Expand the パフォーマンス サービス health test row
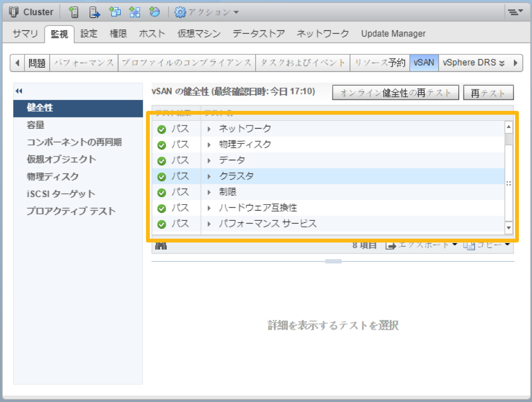The height and width of the screenshot is (402, 532). [x=209, y=224]
